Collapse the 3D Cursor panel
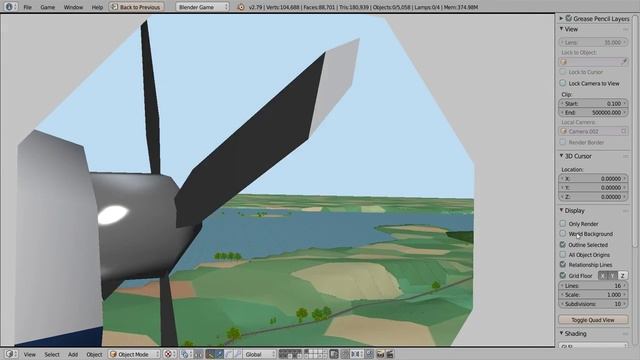This screenshot has height=360, width=640. tap(561, 156)
